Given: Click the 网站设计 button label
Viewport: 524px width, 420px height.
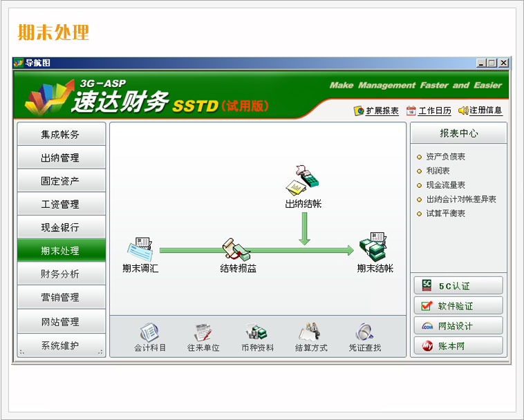Looking at the screenshot, I should click(x=455, y=326).
